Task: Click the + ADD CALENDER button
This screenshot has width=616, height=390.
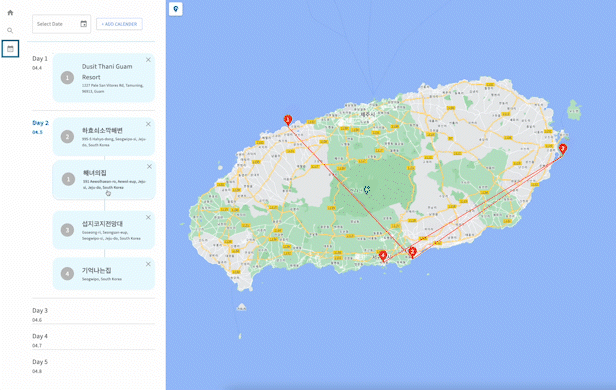Action: click(119, 24)
